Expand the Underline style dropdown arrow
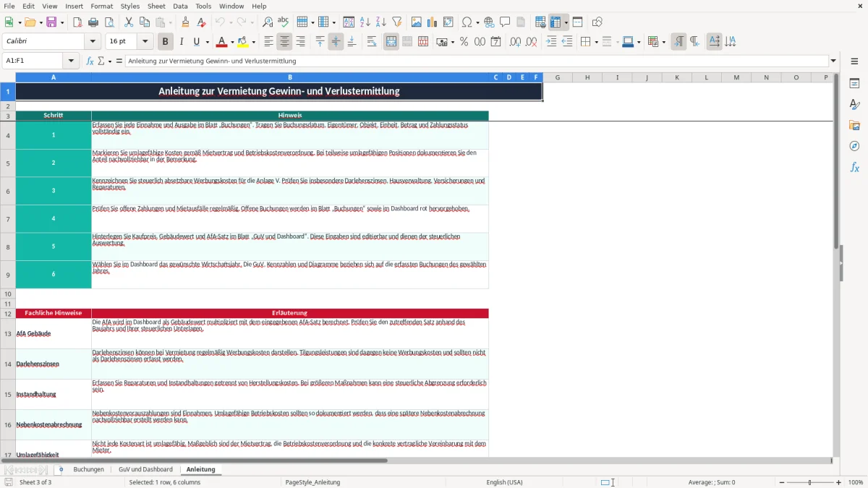This screenshot has width=868, height=488. (207, 42)
